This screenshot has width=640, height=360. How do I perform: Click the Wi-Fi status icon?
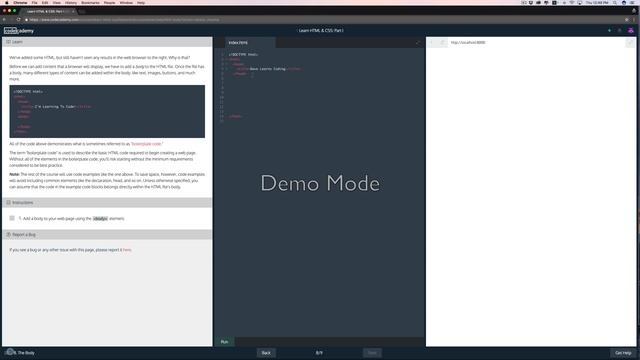point(571,3)
